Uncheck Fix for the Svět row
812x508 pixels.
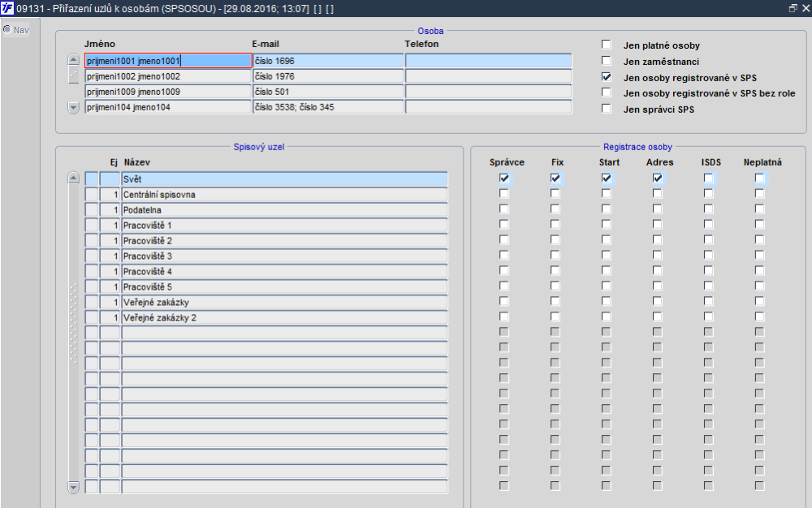555,179
